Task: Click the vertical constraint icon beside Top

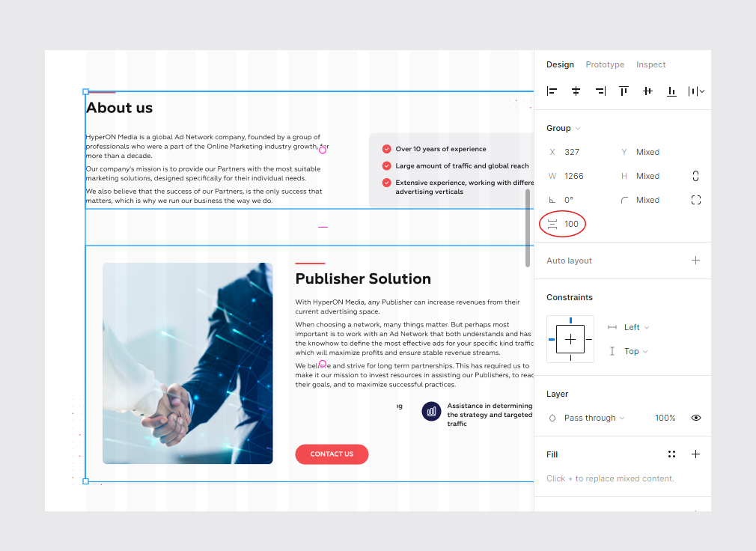Action: coord(612,351)
